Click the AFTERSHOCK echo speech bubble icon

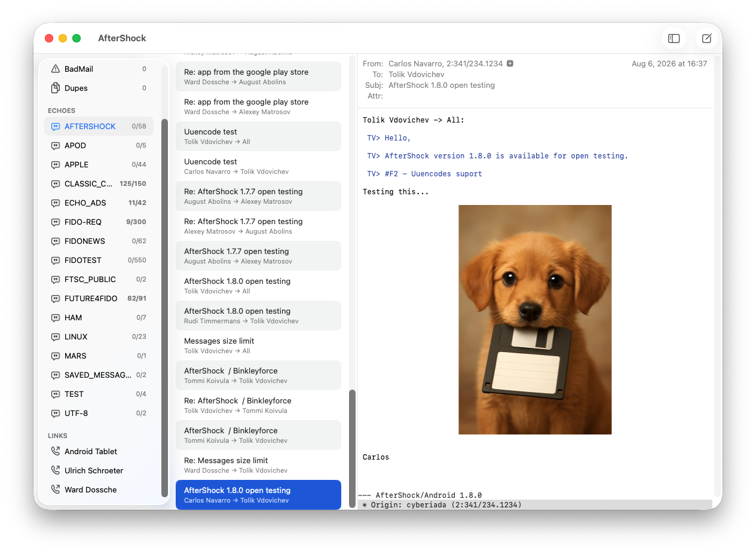click(56, 126)
